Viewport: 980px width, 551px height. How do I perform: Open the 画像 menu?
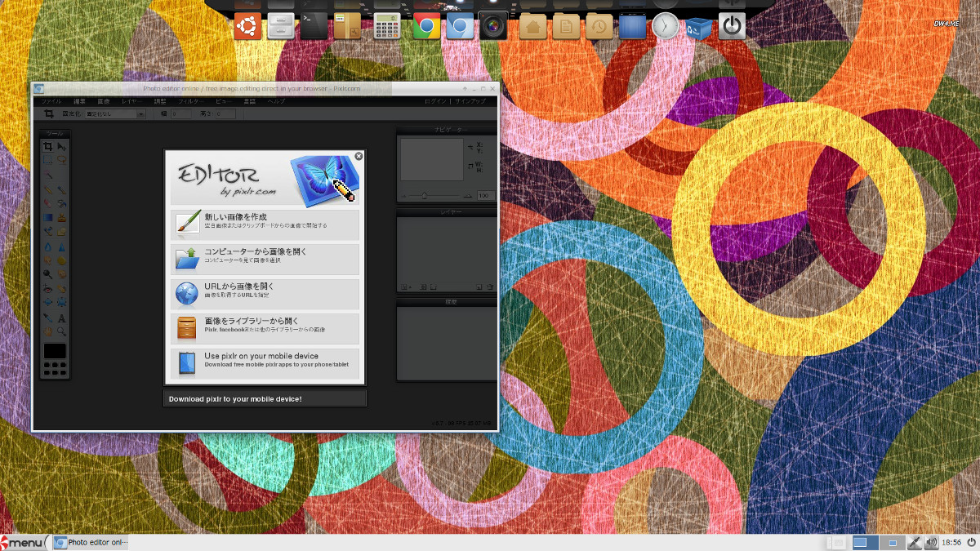pyautogui.click(x=104, y=101)
